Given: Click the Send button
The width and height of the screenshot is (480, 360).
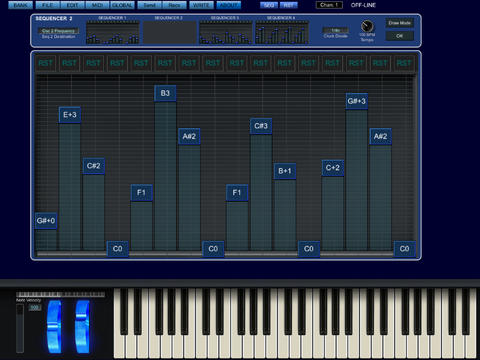Looking at the screenshot, I should (149, 5).
